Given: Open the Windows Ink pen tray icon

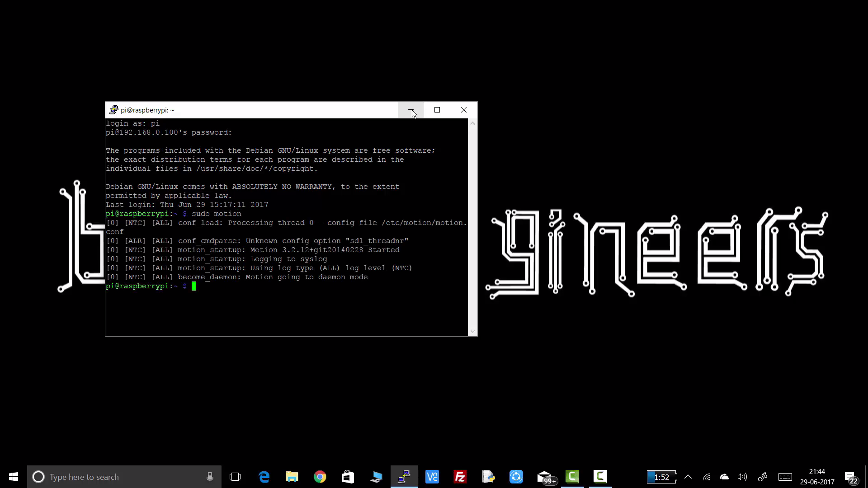Looking at the screenshot, I should click(763, 477).
